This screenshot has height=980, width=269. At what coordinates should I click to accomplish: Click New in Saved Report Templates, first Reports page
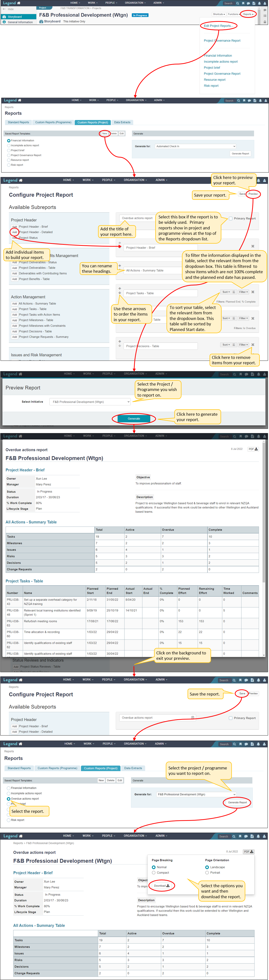point(104,133)
